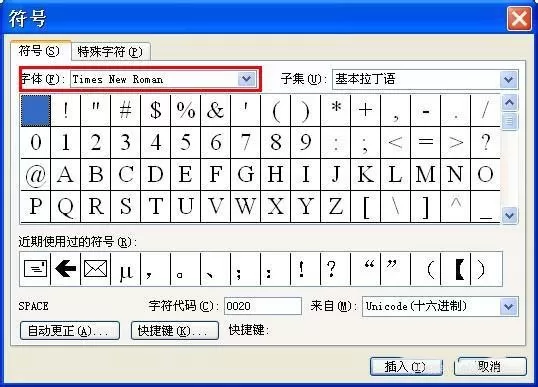538x387 pixels.
Task: Choose the left double quotation mark recent symbol
Action: (x=365, y=269)
